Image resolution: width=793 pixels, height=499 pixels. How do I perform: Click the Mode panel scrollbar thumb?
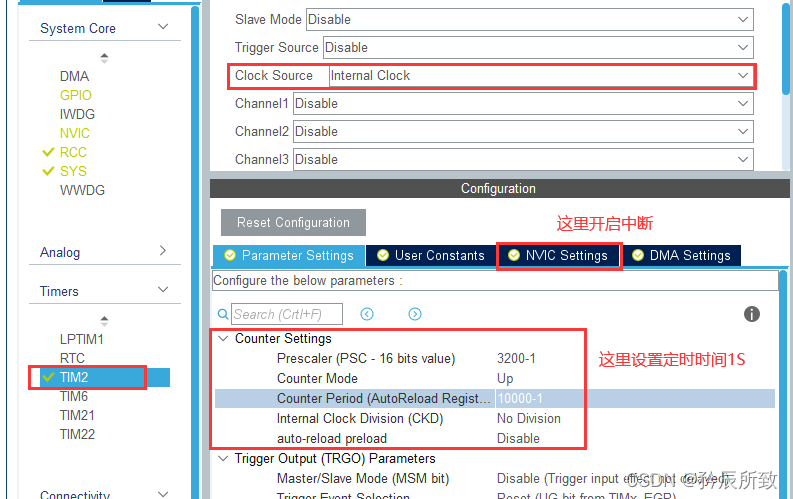[x=786, y=48]
